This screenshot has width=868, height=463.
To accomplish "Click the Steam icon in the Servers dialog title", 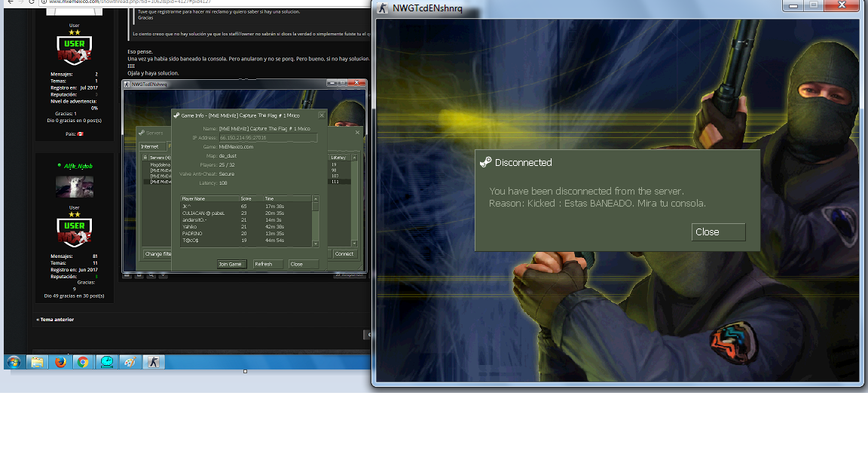I will click(x=142, y=133).
